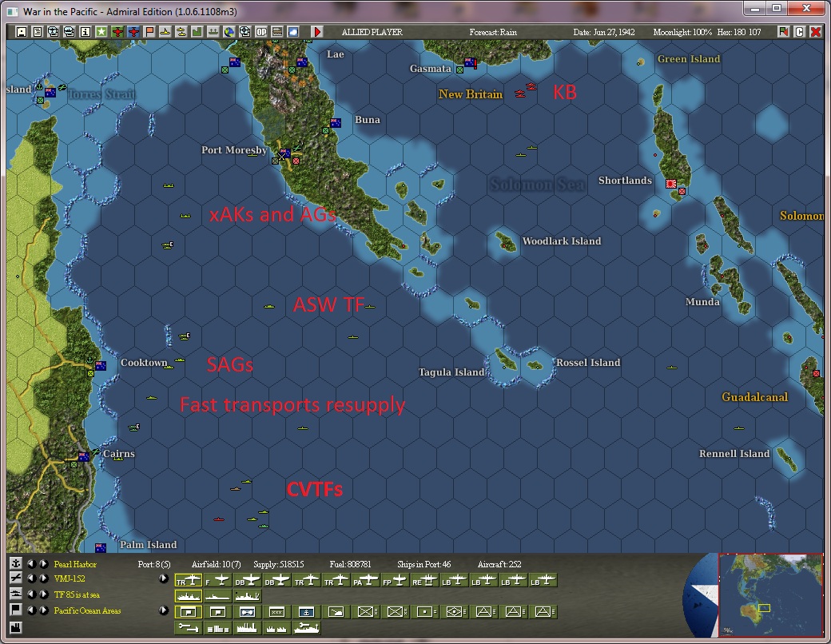Click the grey ships-in-port toolbar icon
The width and height of the screenshot is (831, 644).
tap(213, 32)
